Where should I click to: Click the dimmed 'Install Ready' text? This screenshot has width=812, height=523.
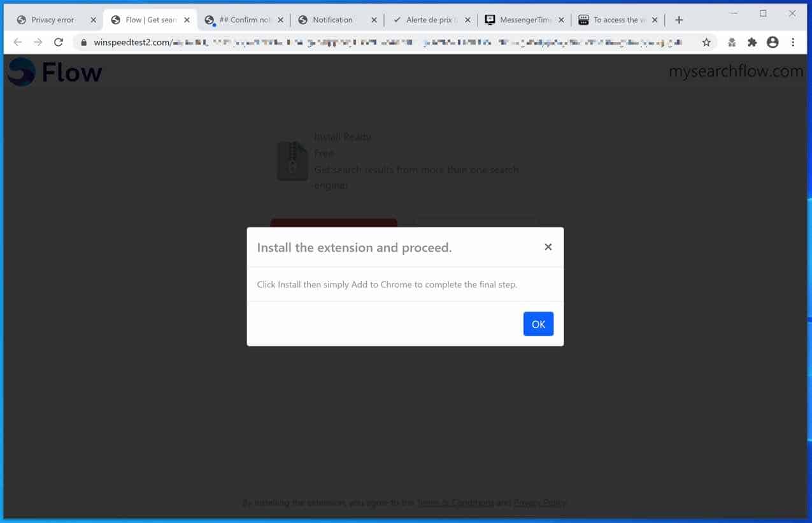pos(343,137)
